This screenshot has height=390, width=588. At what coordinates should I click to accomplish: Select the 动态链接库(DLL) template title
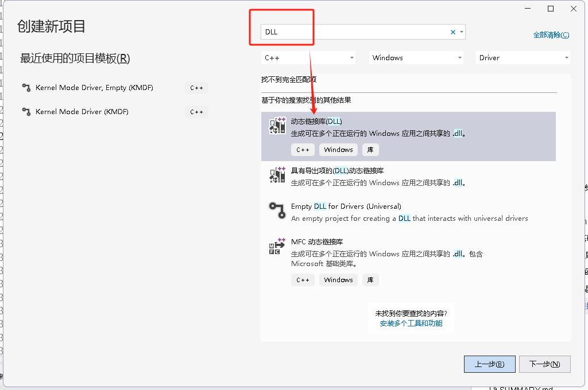[x=316, y=122]
